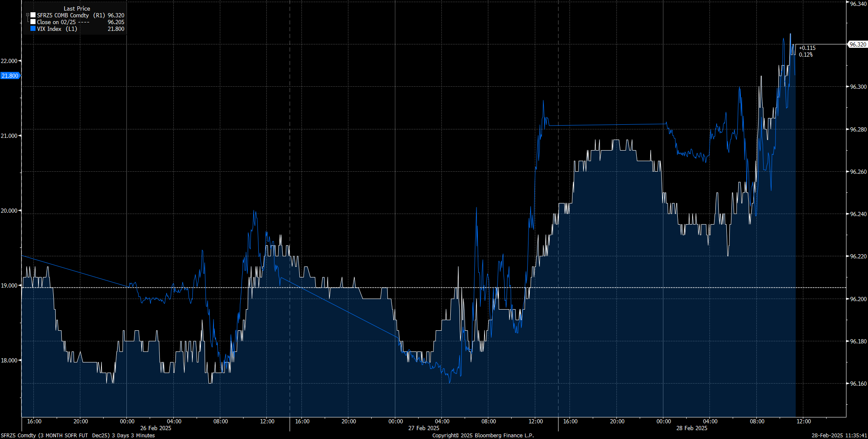Image resolution: width=868 pixels, height=439 pixels.
Task: Collapse the SFRZ5 legend tree expander
Action: click(x=27, y=15)
